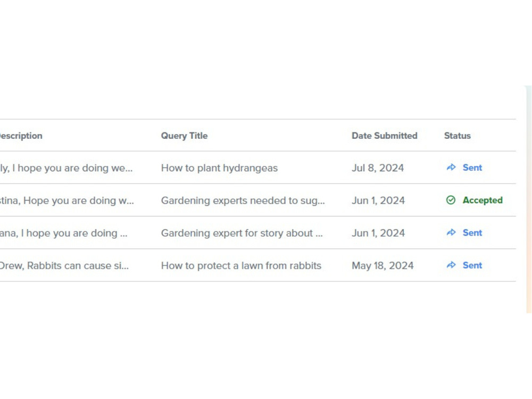Open the 'How to plant hydrangeas' query
Image resolution: width=532 pixels, height=399 pixels.
click(x=219, y=168)
